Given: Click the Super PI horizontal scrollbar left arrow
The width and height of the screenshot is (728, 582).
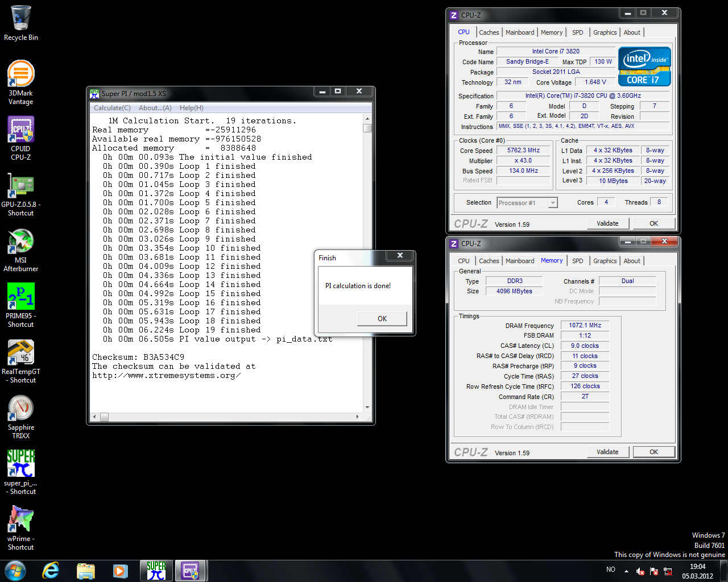Looking at the screenshot, I should (x=95, y=417).
